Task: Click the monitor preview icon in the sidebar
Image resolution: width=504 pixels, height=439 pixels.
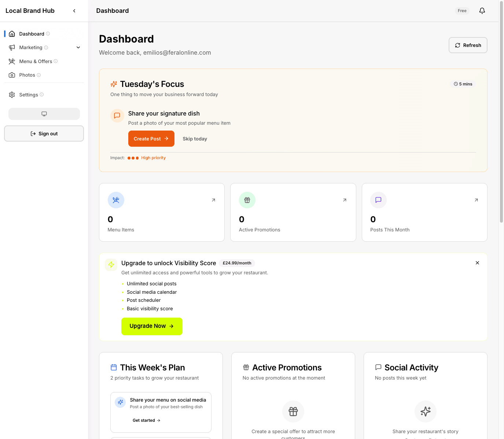Action: (x=44, y=114)
